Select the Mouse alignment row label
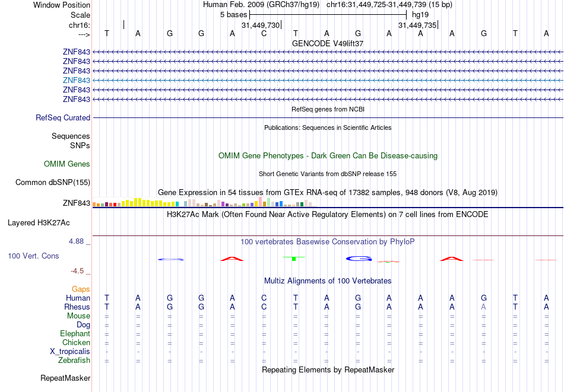The image size is (564, 392). 78,316
